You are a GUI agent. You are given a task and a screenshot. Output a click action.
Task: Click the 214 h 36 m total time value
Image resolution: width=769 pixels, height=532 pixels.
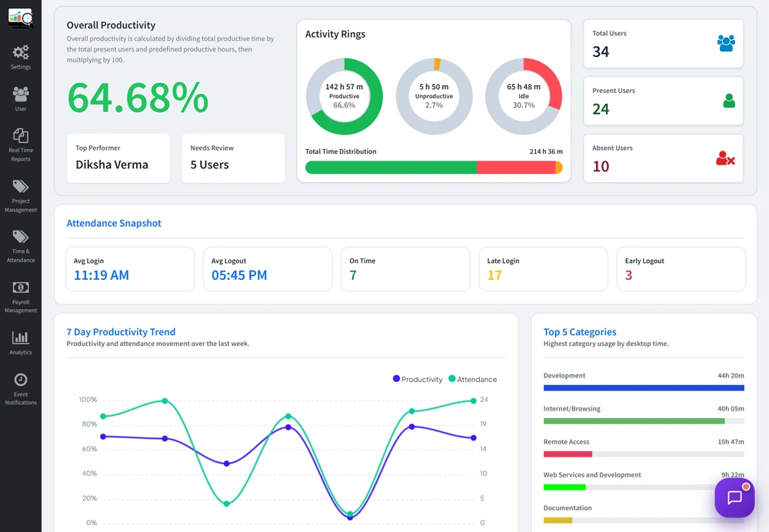coord(546,151)
